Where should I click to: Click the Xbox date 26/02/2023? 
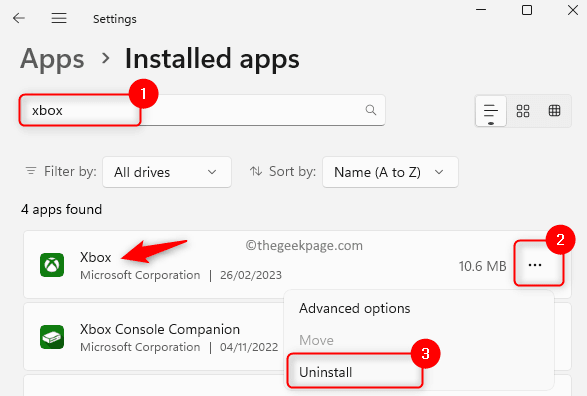(250, 275)
